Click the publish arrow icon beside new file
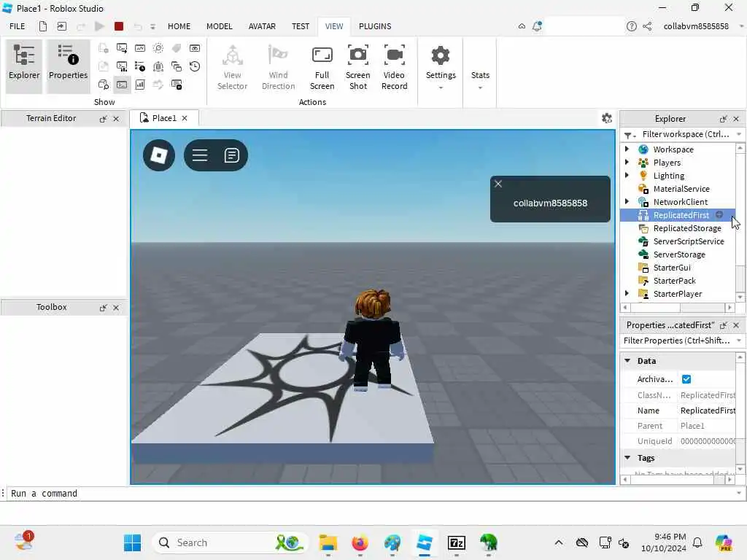747x560 pixels. (x=62, y=26)
